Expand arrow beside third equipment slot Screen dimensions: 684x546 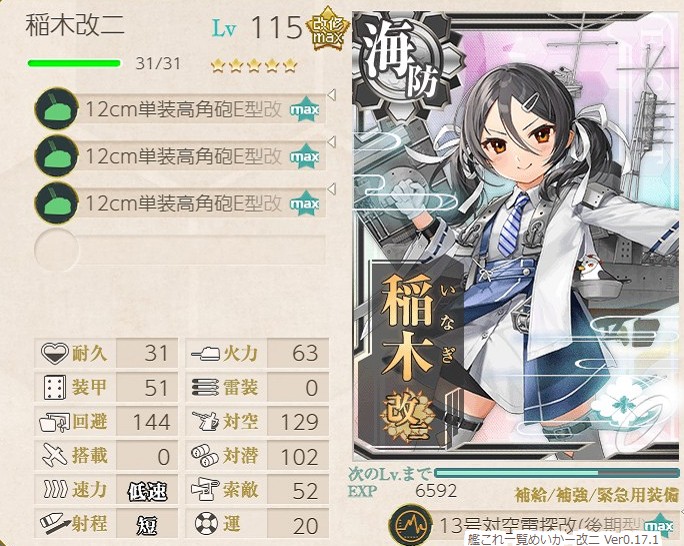pyautogui.click(x=332, y=189)
